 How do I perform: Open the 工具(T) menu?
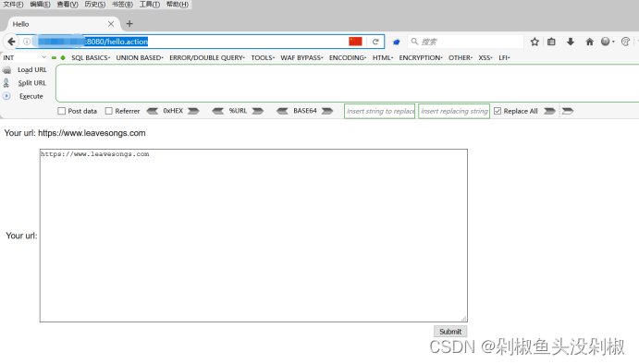pos(150,5)
